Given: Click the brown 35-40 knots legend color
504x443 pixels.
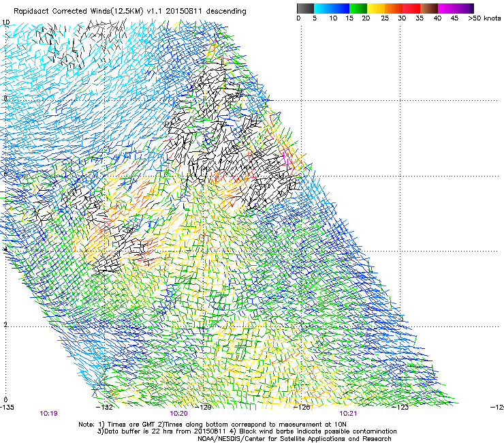Looking at the screenshot, I should click(429, 8).
